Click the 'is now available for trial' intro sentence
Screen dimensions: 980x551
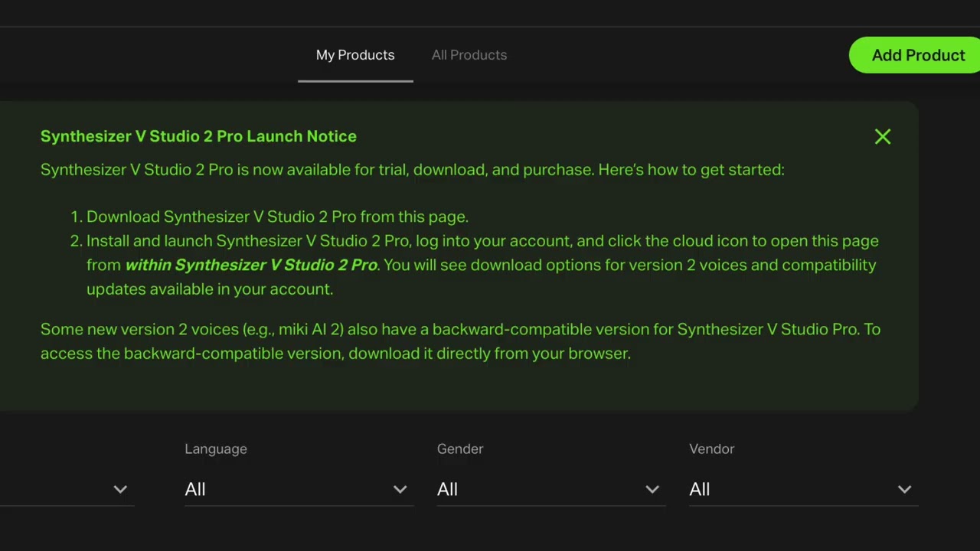click(413, 170)
